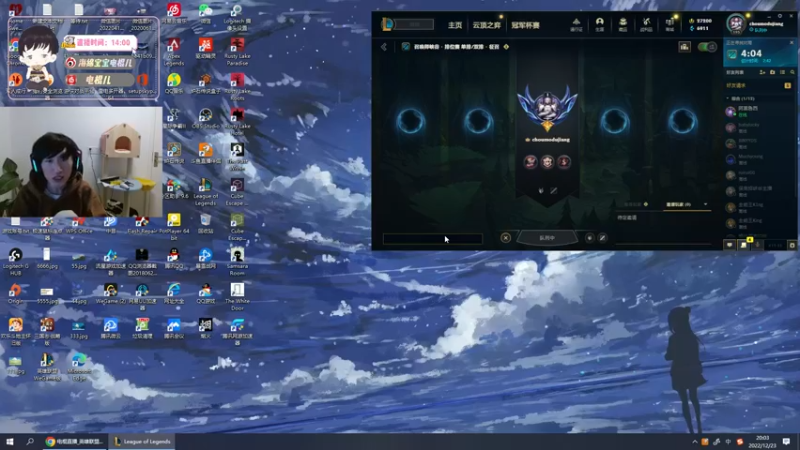Click the summoner avatar in top right

click(736, 24)
